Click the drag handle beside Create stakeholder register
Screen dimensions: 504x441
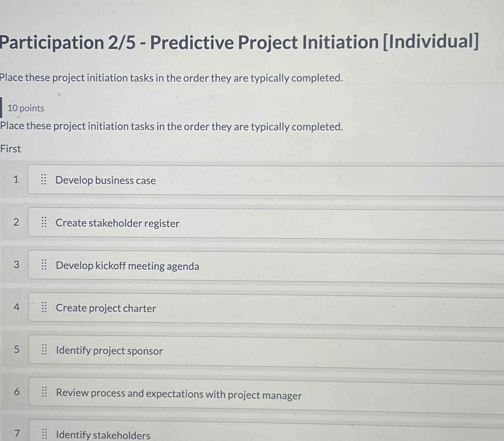44,223
